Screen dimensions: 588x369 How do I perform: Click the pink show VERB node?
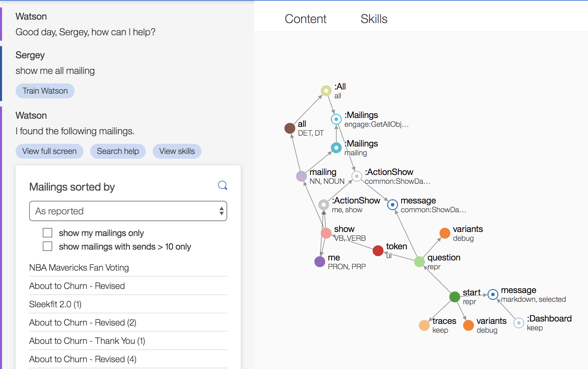click(326, 233)
